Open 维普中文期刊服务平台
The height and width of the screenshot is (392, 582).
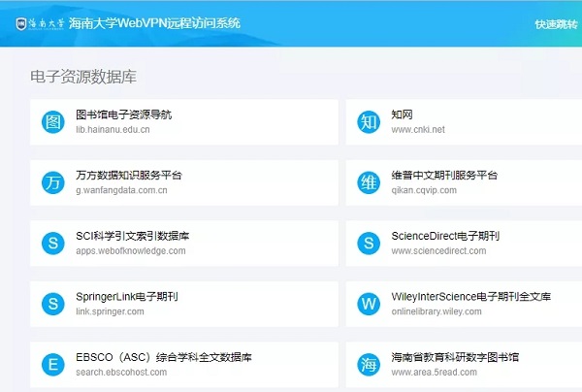coord(444,176)
